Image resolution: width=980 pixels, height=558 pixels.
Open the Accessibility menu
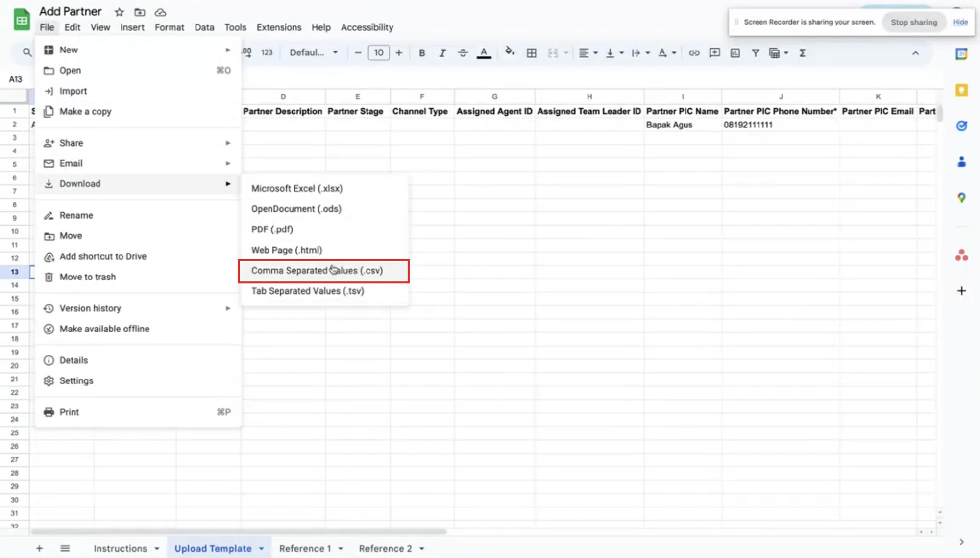(x=367, y=27)
